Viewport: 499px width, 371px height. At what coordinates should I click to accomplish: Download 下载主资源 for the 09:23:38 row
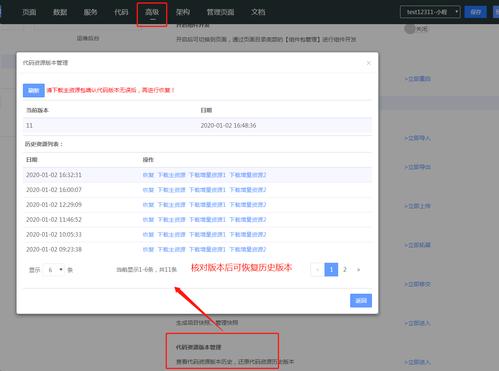click(x=171, y=249)
